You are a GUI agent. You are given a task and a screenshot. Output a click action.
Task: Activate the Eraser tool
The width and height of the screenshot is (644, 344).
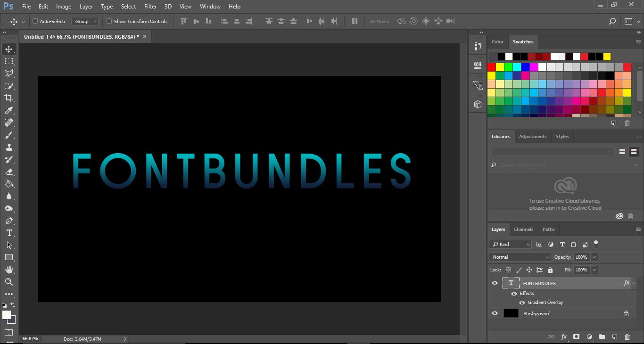pos(9,172)
